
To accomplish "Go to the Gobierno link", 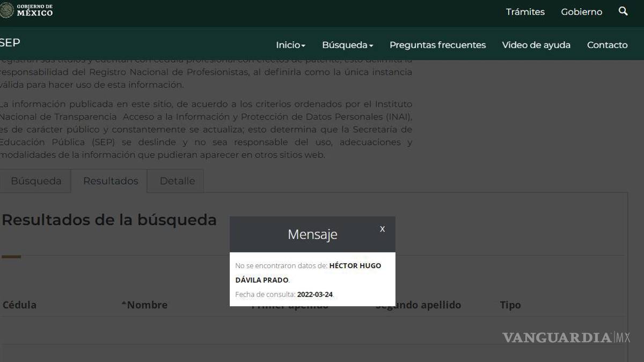I will [581, 12].
